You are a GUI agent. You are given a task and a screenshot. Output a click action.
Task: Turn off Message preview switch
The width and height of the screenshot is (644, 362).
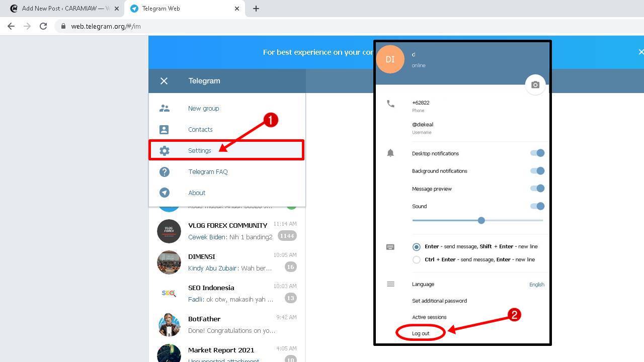[537, 189]
